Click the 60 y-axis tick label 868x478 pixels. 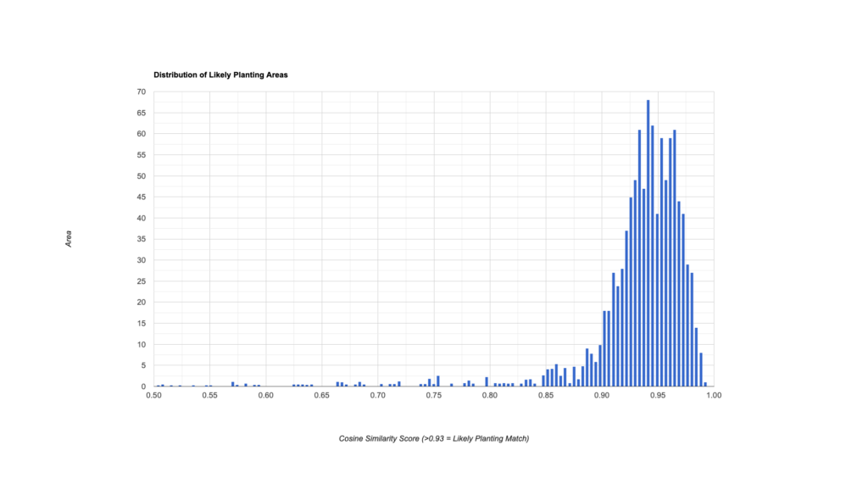[x=141, y=134]
